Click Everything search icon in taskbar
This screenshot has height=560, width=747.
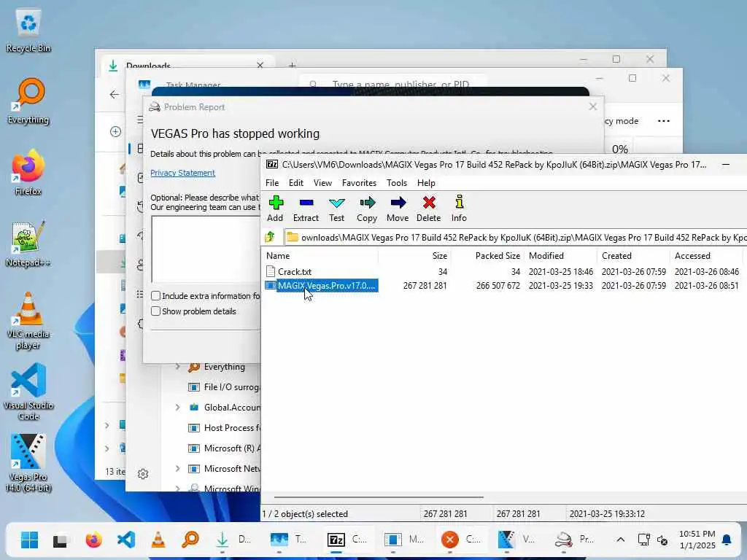tap(190, 540)
